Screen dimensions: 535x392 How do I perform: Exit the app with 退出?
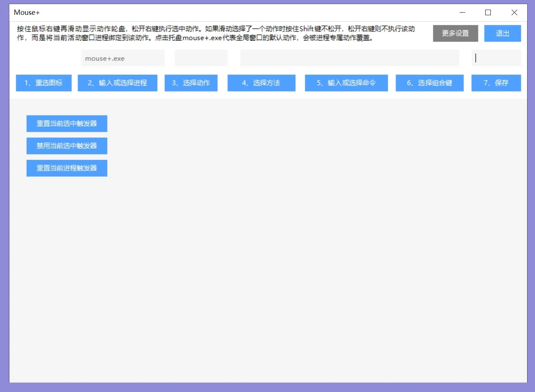coord(502,33)
